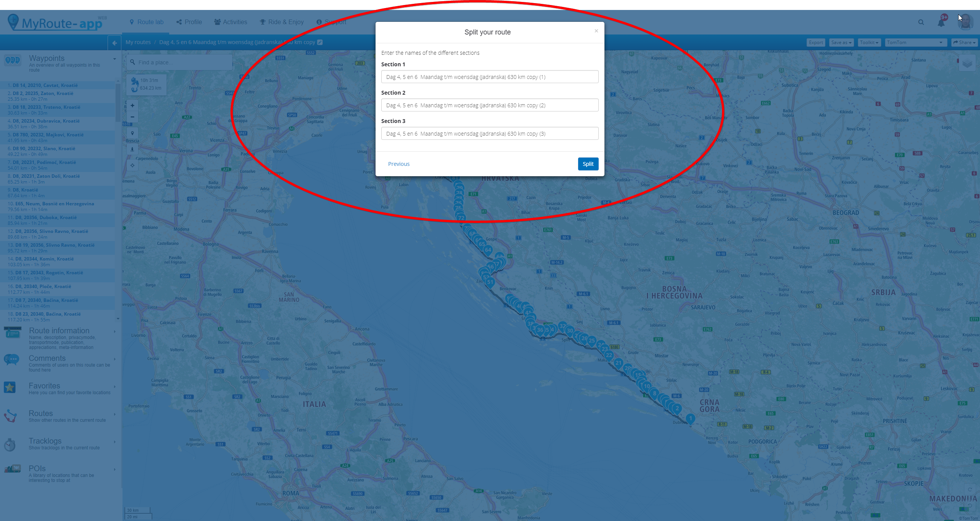Go back with the Previous link

[x=399, y=164]
